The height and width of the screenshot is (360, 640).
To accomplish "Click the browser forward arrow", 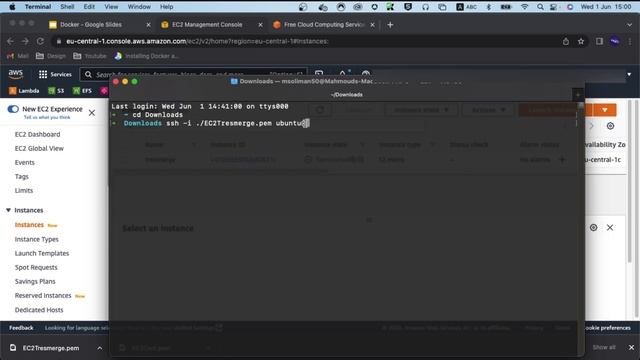I will coord(25,41).
